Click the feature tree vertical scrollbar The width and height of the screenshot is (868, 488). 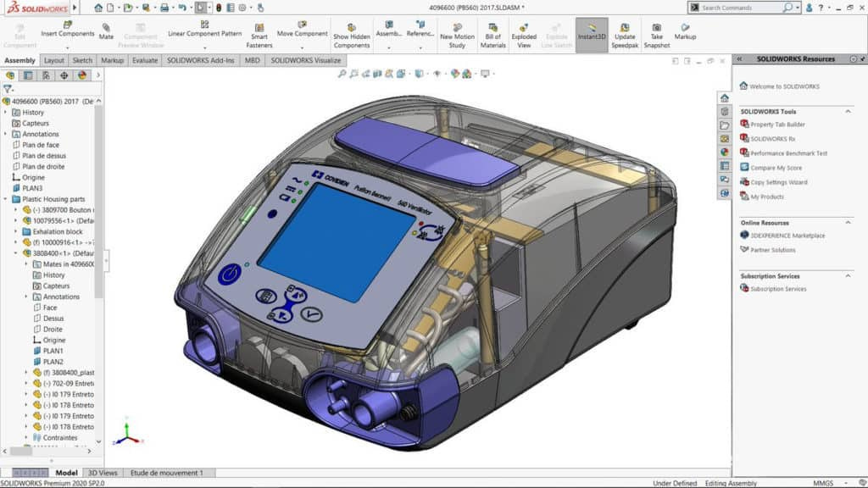point(98,201)
